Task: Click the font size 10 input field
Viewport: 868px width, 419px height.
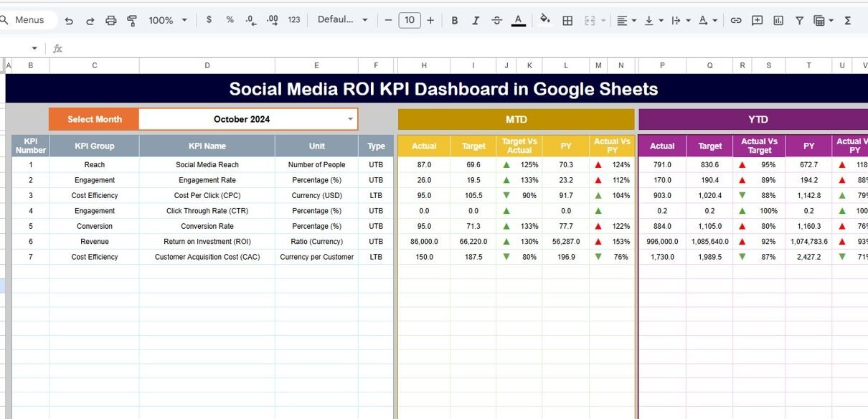Action: (x=409, y=20)
